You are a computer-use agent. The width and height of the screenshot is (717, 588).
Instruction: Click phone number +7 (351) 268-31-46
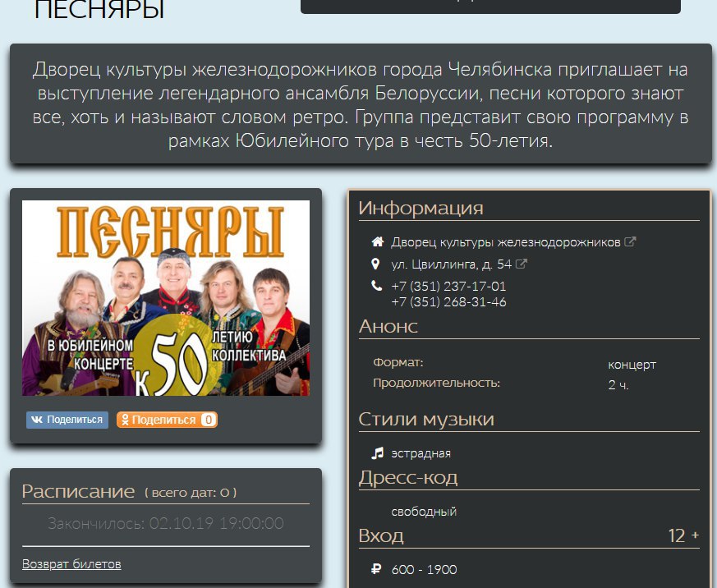tap(448, 301)
